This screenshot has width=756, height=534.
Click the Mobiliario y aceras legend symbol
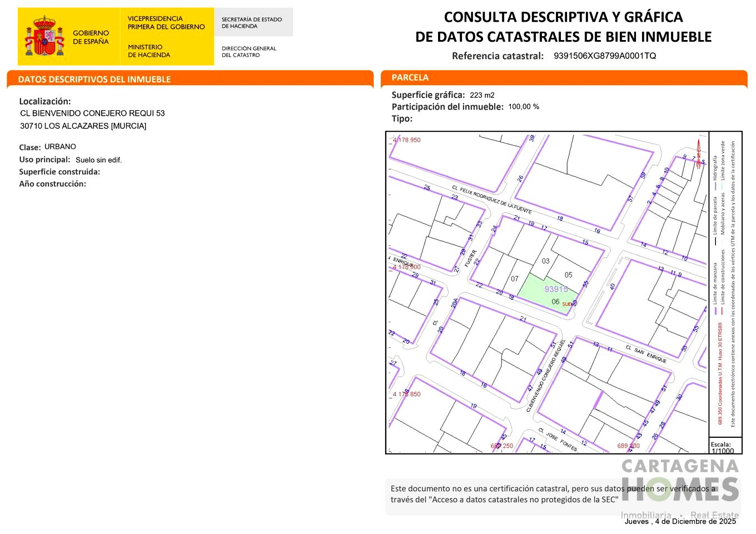point(722,242)
